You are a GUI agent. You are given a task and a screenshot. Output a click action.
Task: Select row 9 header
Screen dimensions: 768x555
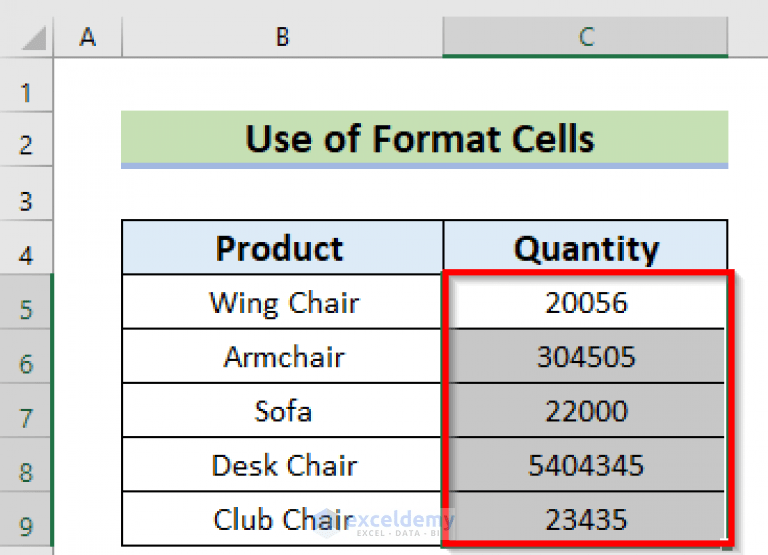(x=26, y=519)
